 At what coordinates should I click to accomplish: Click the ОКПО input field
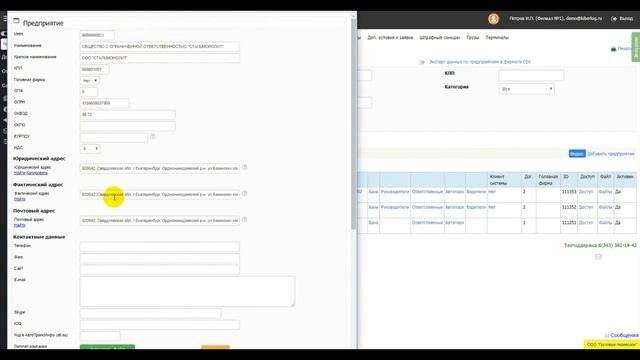pos(127,126)
